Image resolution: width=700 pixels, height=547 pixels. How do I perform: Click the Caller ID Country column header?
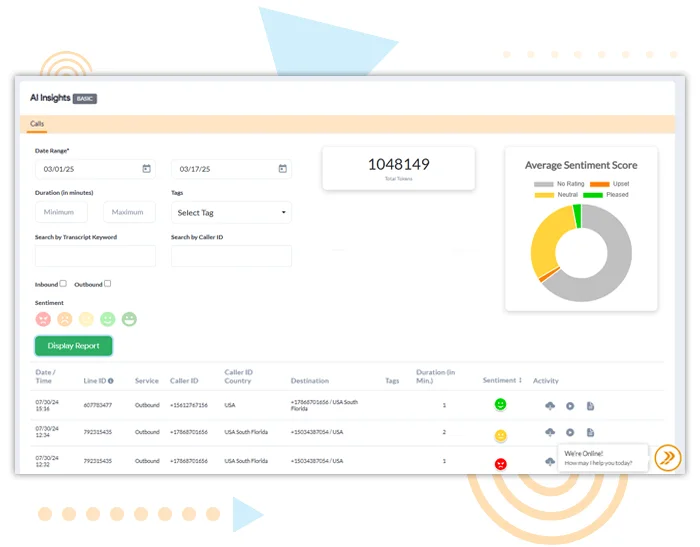[238, 376]
